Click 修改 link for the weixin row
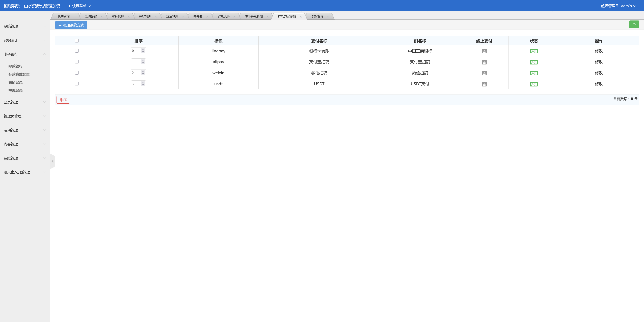 (599, 73)
